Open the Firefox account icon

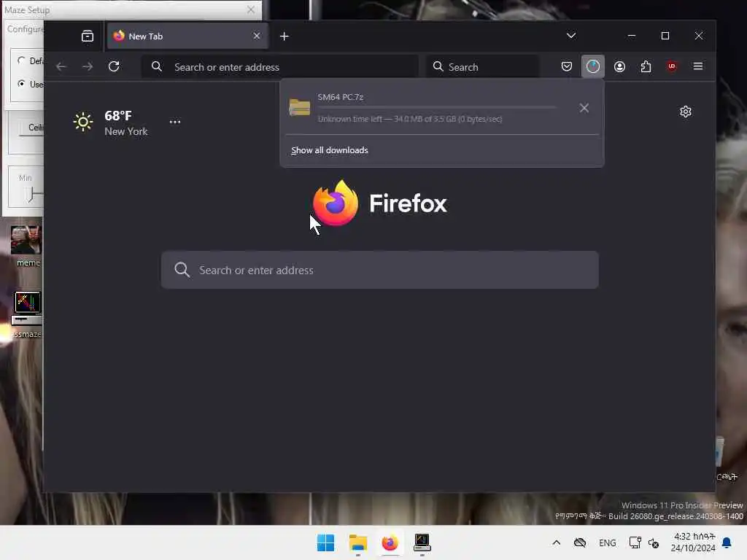point(619,66)
